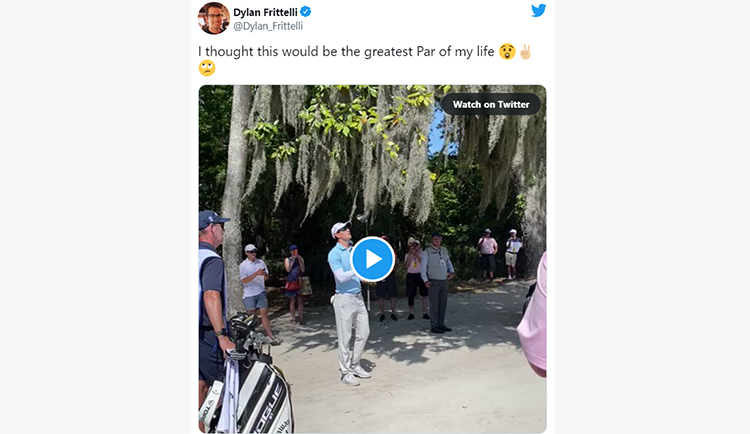Play the embedded tweet video

373,259
